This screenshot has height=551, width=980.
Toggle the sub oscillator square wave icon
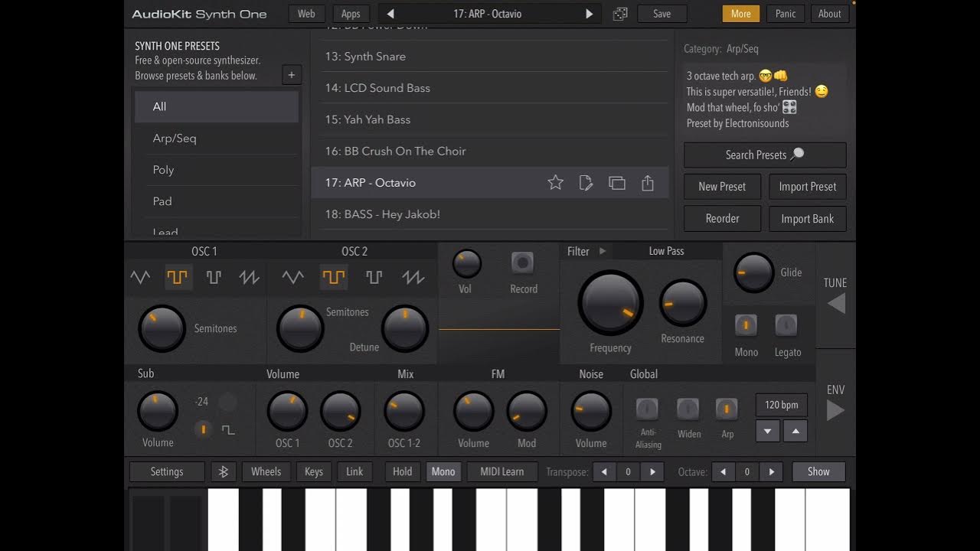[x=228, y=430]
